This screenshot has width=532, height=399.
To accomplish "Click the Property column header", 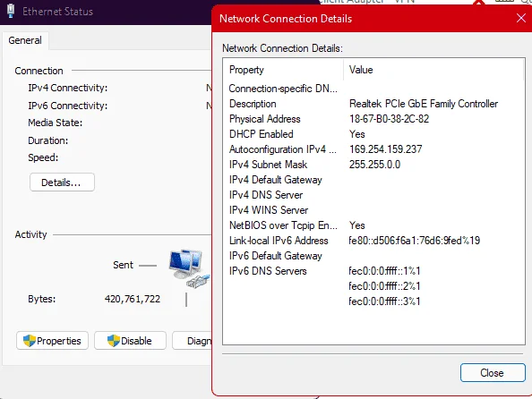I will [x=283, y=70].
